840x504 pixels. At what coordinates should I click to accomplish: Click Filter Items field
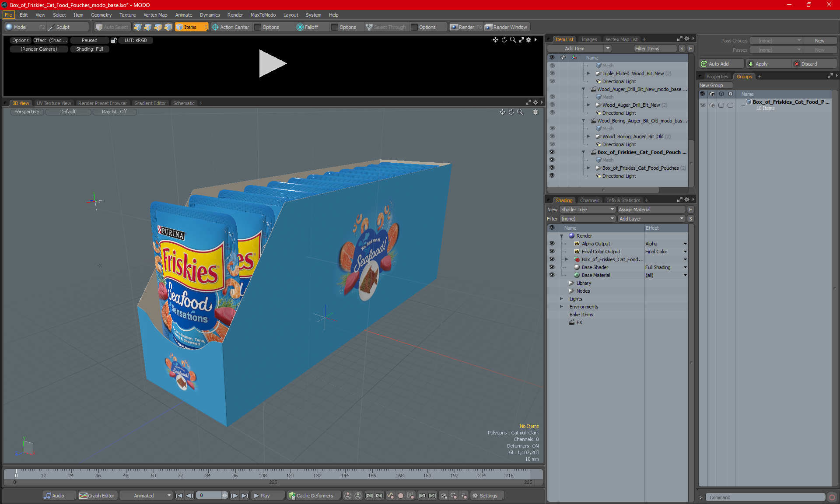point(655,49)
